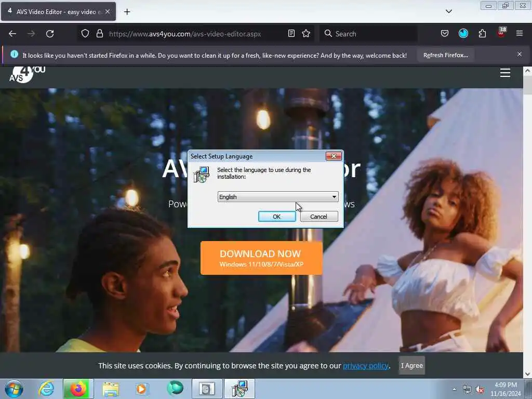Click OK in Select Setup Language dialog
The image size is (532, 399).
(x=277, y=217)
